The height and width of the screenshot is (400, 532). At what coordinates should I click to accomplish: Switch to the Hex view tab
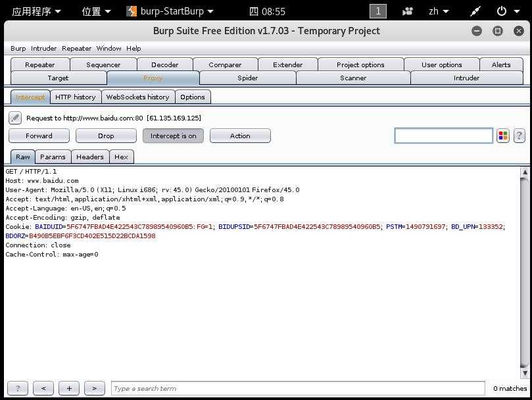pyautogui.click(x=121, y=157)
